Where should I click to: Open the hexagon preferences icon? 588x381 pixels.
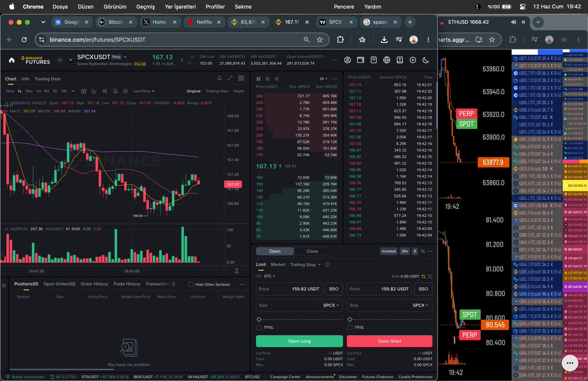[413, 60]
